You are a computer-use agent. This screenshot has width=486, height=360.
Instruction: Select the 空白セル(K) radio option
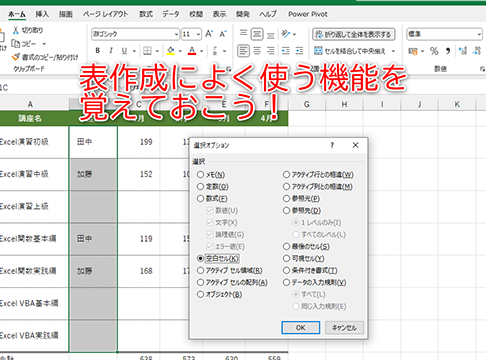click(200, 258)
